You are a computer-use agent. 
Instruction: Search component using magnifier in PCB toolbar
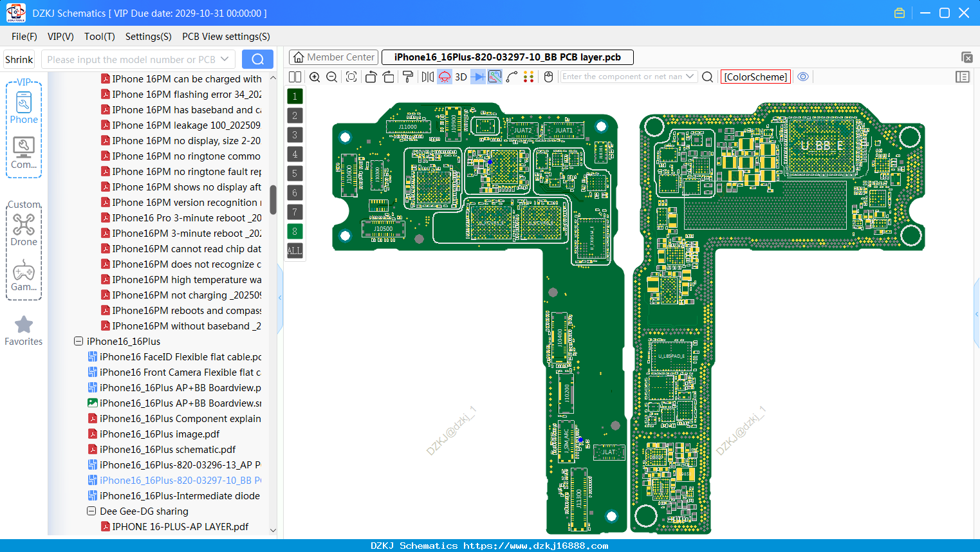coord(707,77)
